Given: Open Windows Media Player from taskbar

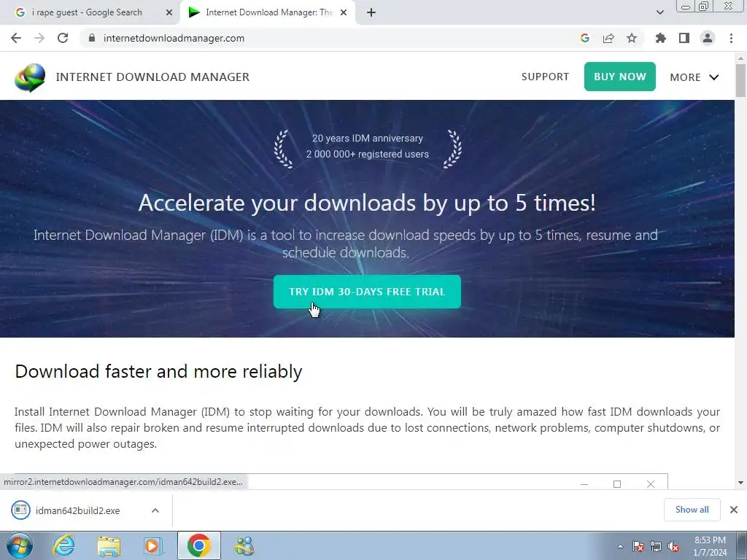Looking at the screenshot, I should coord(153,545).
